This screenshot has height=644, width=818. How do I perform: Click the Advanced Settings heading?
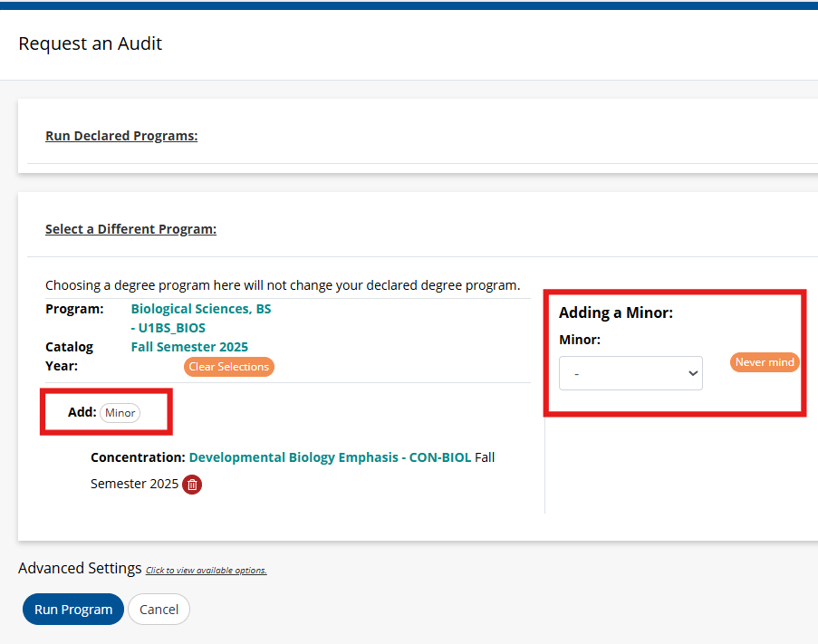tap(80, 568)
